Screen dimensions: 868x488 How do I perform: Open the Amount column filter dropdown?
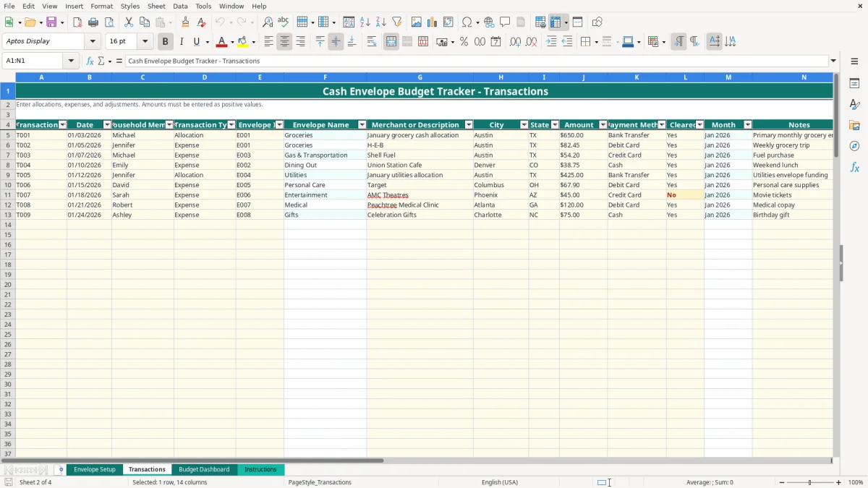tap(603, 125)
